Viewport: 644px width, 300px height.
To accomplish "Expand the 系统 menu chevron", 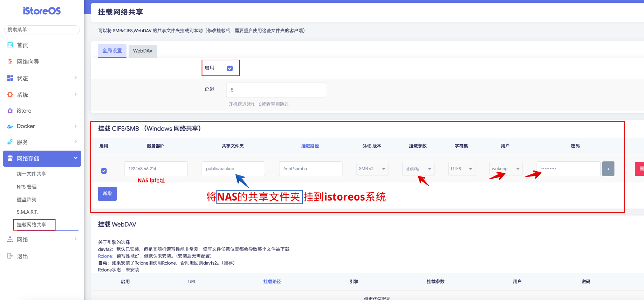I will (75, 94).
